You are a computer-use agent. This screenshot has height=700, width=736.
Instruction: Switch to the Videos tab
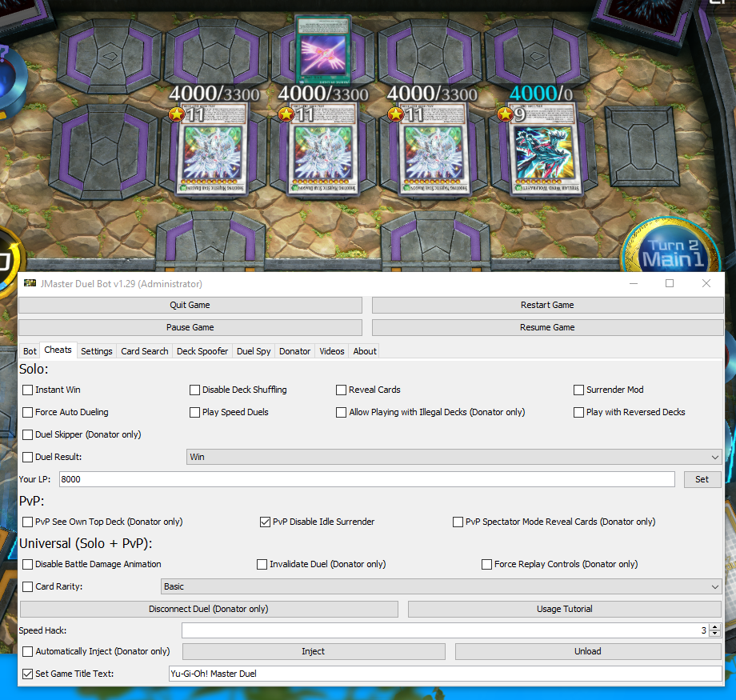[x=332, y=351]
